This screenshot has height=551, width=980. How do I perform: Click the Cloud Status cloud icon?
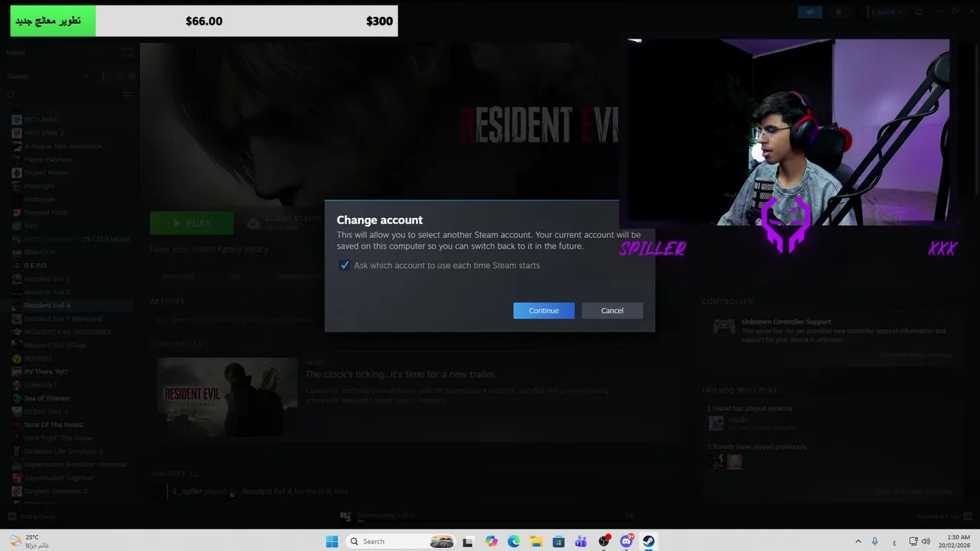pyautogui.click(x=253, y=223)
